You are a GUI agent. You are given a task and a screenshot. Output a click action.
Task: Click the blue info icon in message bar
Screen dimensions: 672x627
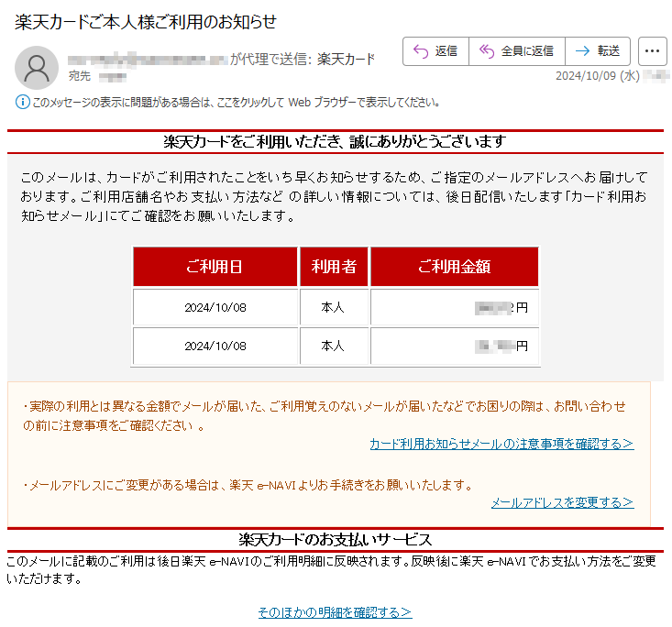22,103
